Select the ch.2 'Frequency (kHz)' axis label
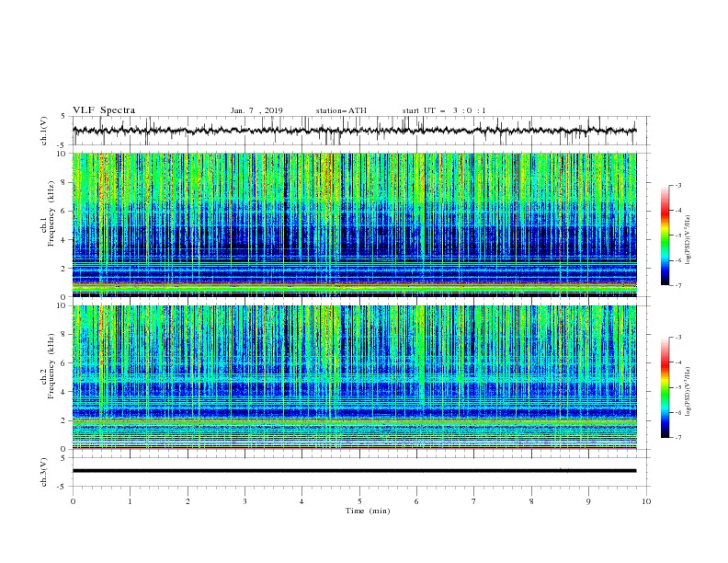Image resolution: width=728 pixels, height=563 pixels. coord(51,366)
